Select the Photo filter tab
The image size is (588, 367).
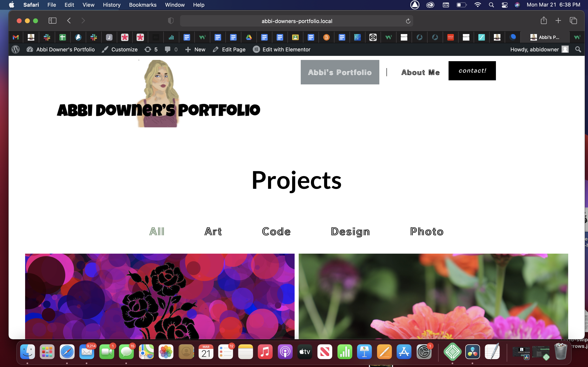[x=427, y=232]
